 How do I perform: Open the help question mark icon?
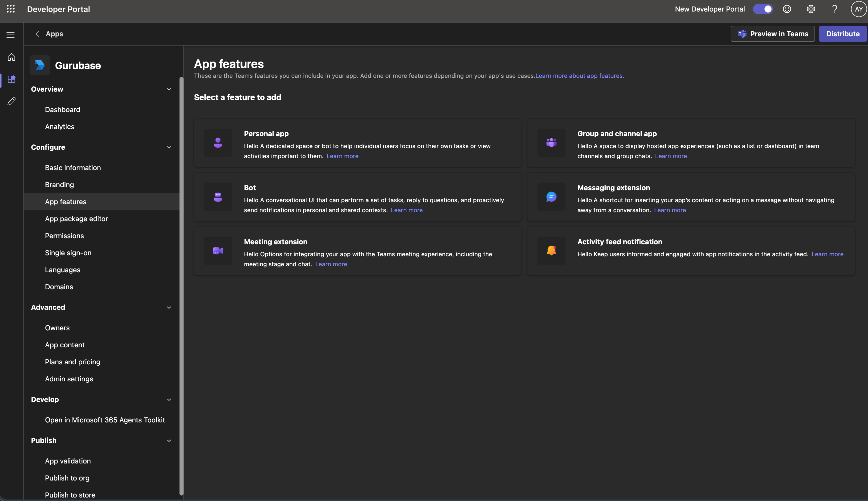coord(835,9)
